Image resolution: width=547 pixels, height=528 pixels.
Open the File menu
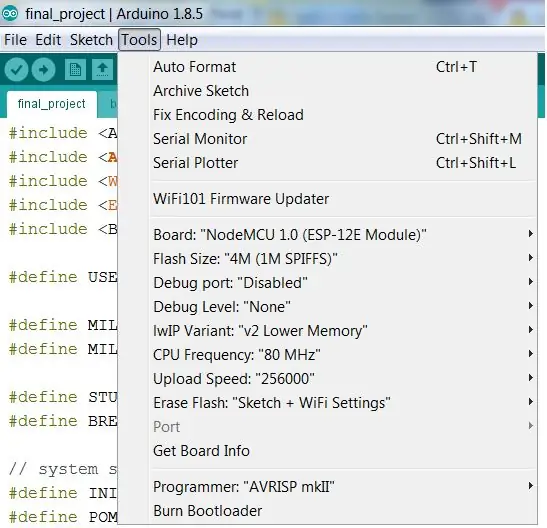pos(15,40)
